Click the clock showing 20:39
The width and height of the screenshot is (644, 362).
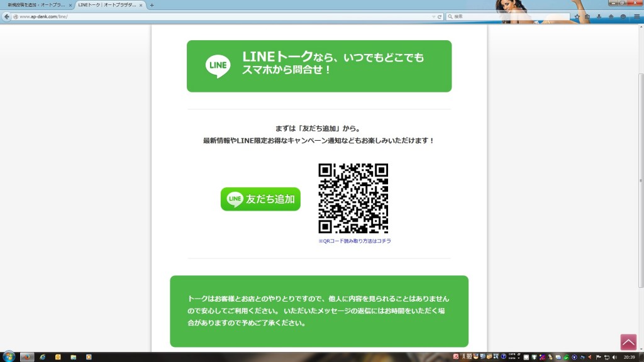tap(629, 357)
